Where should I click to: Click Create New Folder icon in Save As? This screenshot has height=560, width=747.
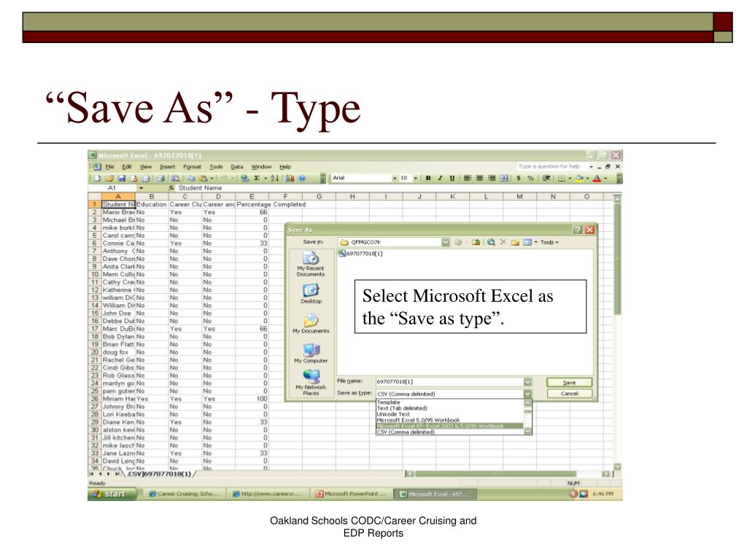pyautogui.click(x=514, y=242)
